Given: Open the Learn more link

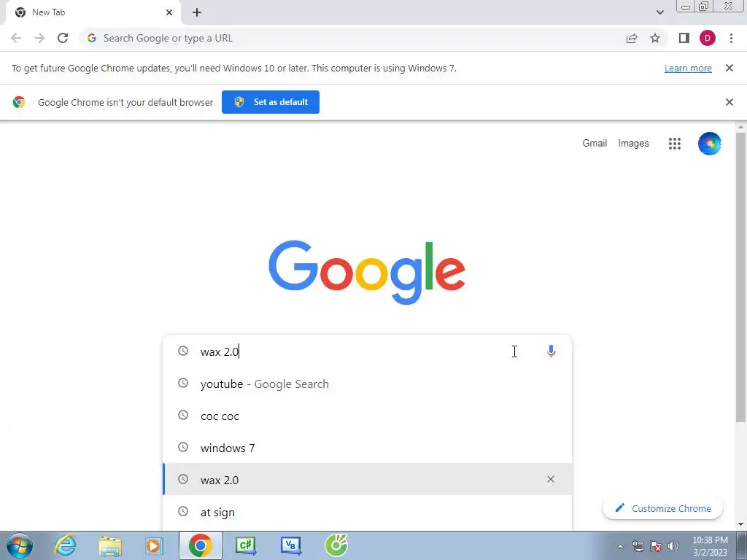Looking at the screenshot, I should tap(688, 68).
